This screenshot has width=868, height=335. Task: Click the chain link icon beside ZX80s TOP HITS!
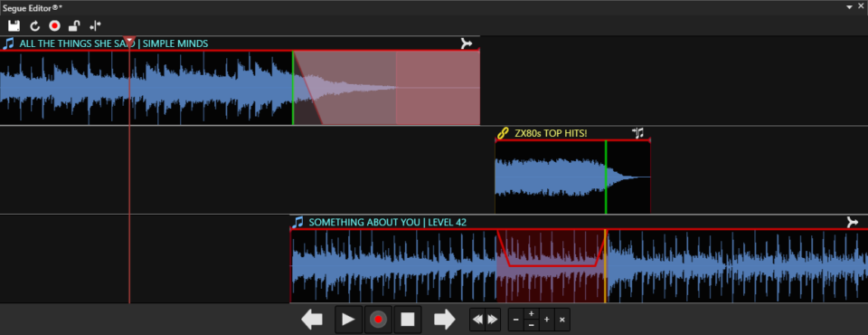point(502,132)
